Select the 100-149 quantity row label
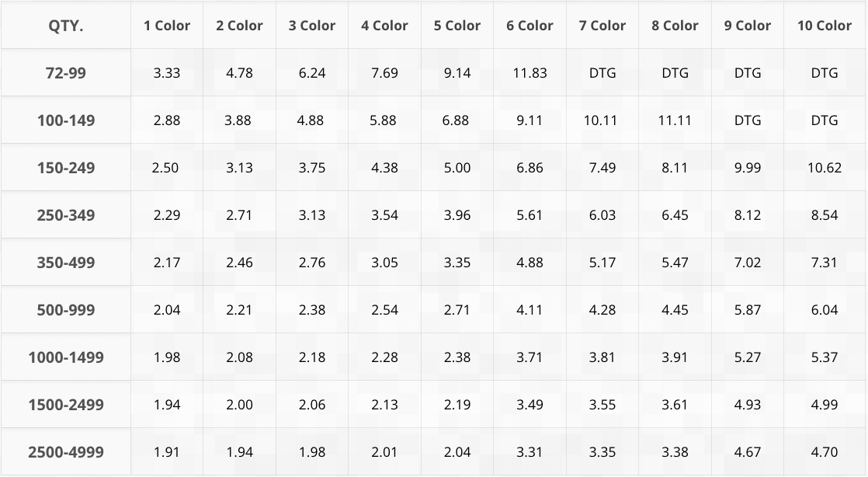Screen dimensions: 868x477 pyautogui.click(x=66, y=120)
